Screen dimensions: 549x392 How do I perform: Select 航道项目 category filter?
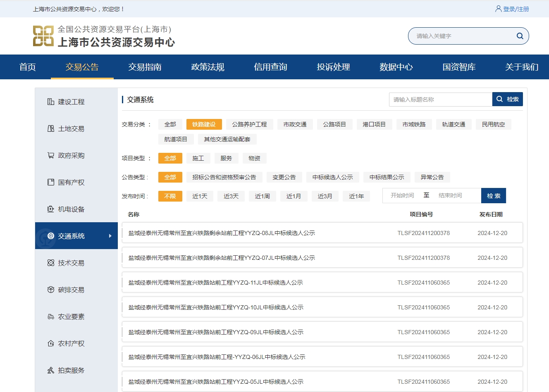(x=176, y=139)
